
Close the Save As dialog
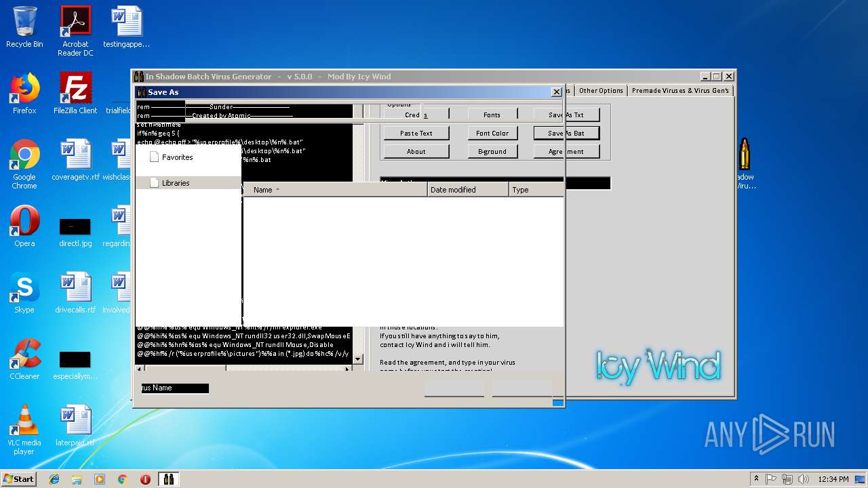tap(557, 92)
